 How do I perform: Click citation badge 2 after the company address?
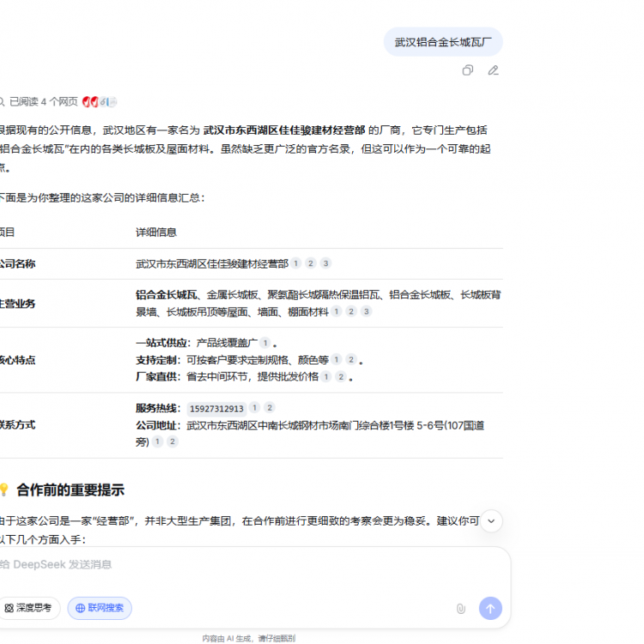point(172,441)
